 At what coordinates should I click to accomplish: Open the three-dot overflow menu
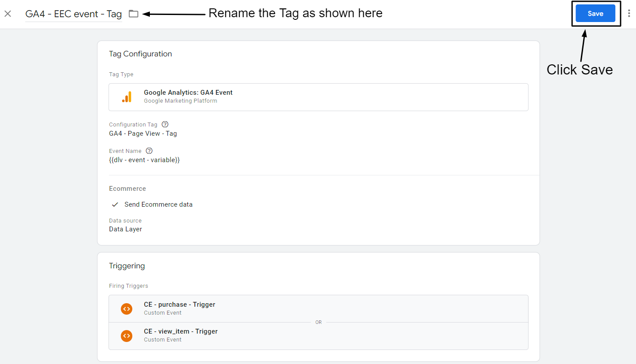(x=629, y=13)
